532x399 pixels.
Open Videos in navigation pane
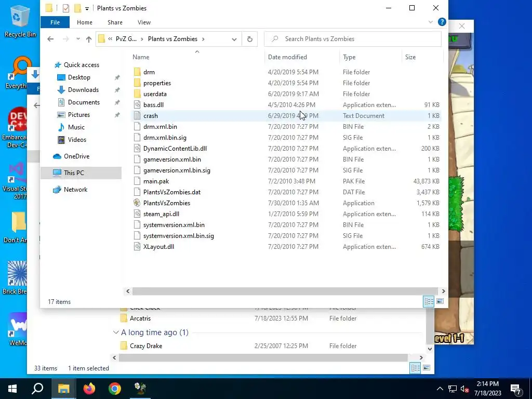point(77,140)
